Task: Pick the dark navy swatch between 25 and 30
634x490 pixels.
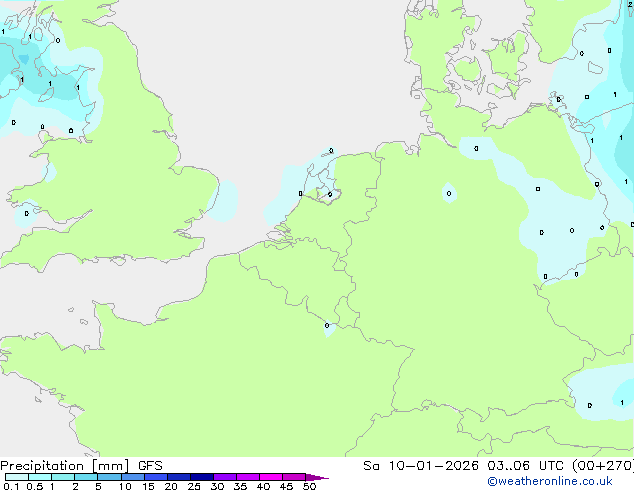Action: tap(201, 477)
